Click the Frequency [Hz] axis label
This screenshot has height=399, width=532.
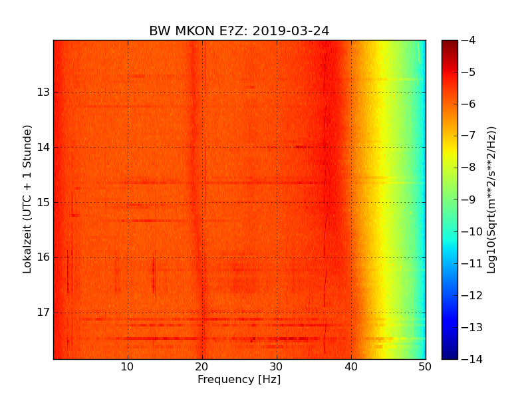(239, 379)
